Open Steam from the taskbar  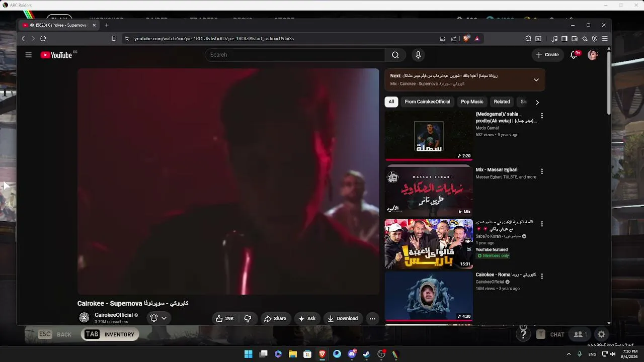coord(366,354)
